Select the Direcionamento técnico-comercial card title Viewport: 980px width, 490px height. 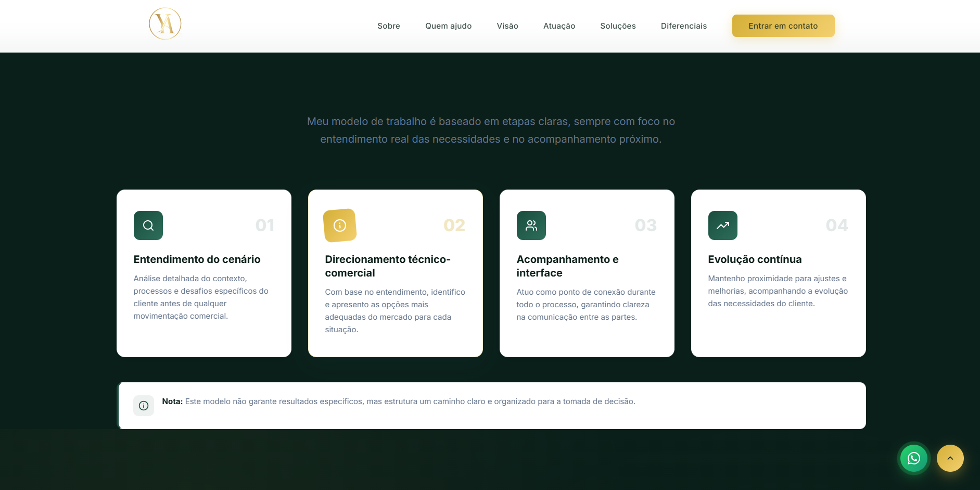point(387,266)
